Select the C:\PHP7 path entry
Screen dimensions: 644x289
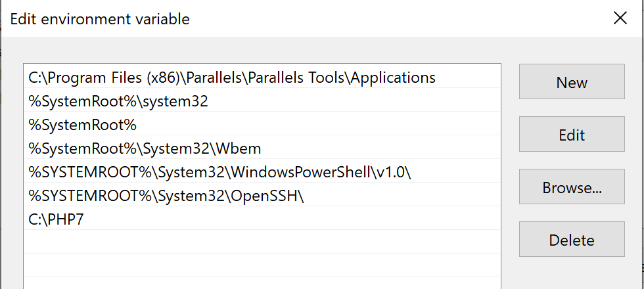[x=56, y=219]
